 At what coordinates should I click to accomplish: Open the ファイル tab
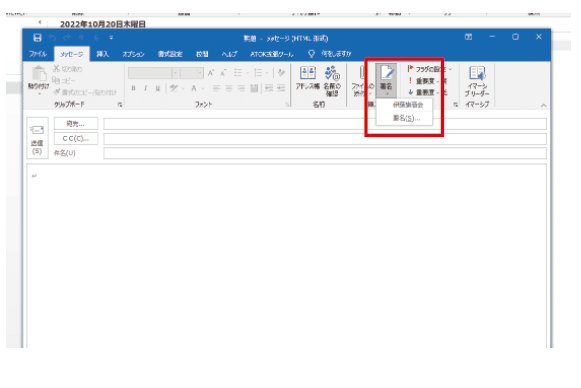[x=38, y=54]
